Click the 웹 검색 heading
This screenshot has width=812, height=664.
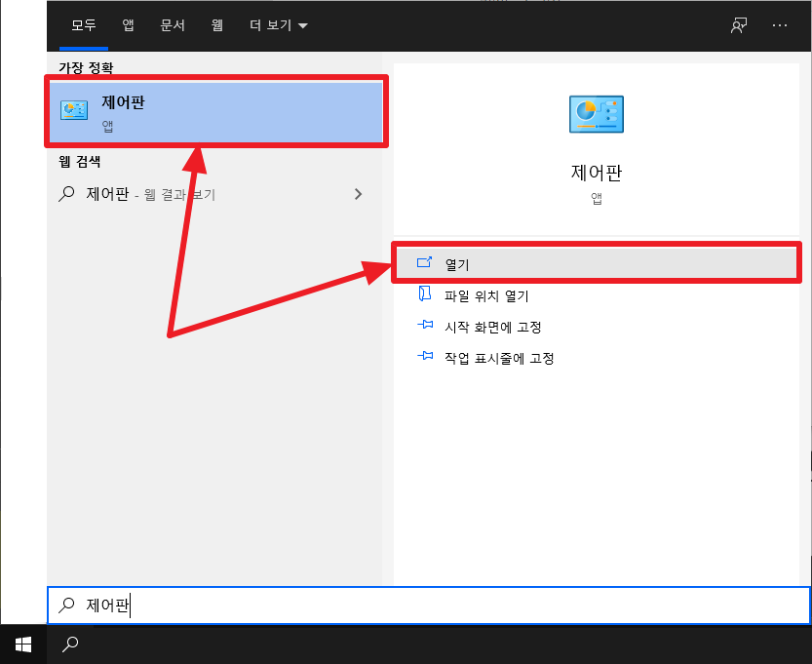[x=79, y=162]
